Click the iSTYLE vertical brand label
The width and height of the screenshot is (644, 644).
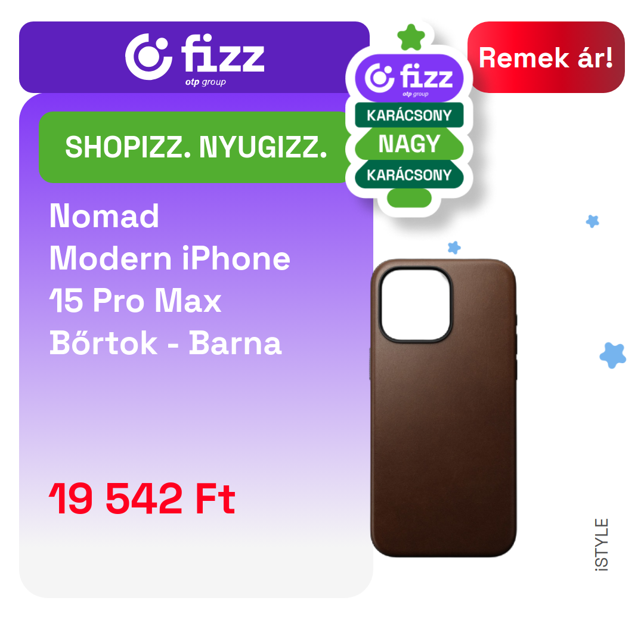[x=601, y=545]
